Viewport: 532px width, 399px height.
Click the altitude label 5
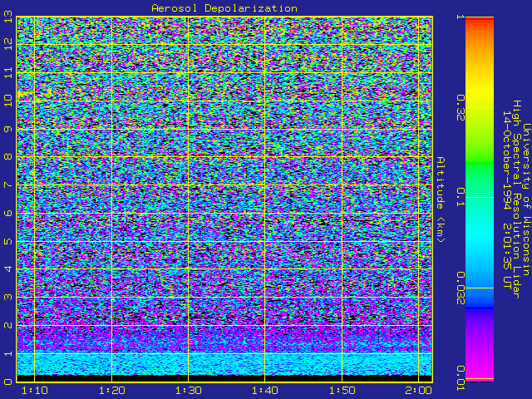7,241
